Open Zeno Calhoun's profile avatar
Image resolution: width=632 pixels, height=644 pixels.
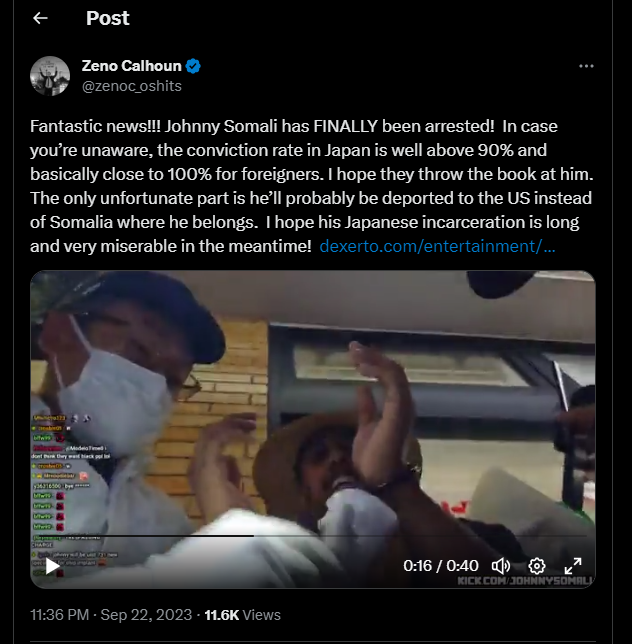click(x=50, y=76)
